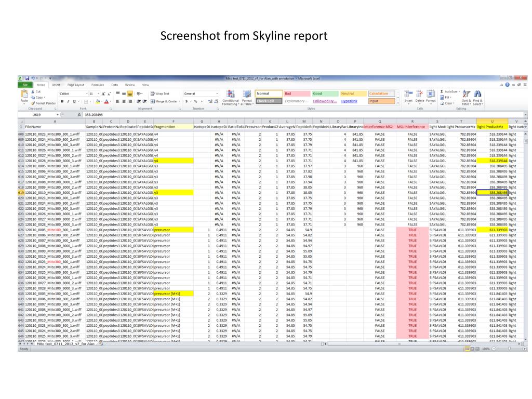Image resolution: width=532 pixels, height=399 pixels.
Task: Open Conditional Formatting icon menu
Action: (230, 94)
